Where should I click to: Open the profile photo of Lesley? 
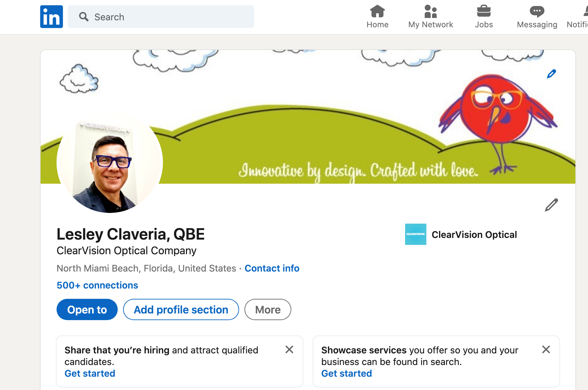coord(110,163)
